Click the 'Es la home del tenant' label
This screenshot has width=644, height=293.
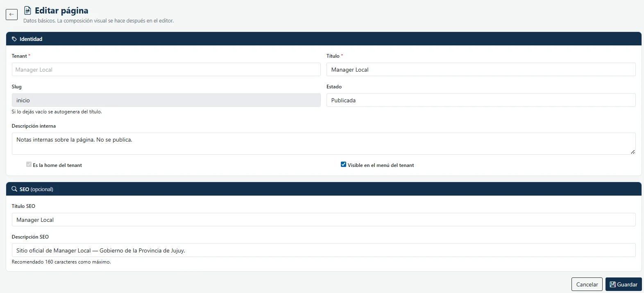click(57, 165)
